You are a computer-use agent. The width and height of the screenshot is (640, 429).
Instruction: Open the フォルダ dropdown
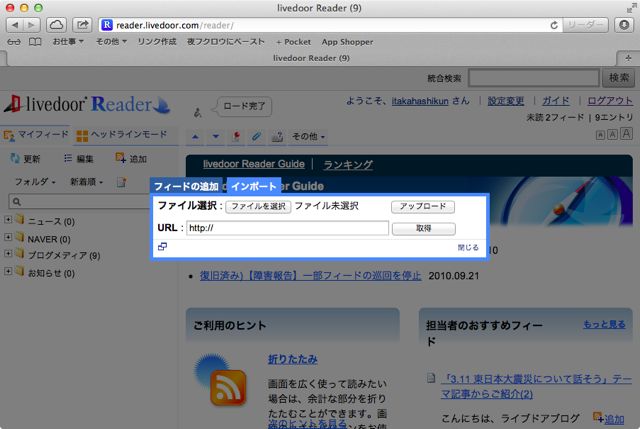(35, 182)
